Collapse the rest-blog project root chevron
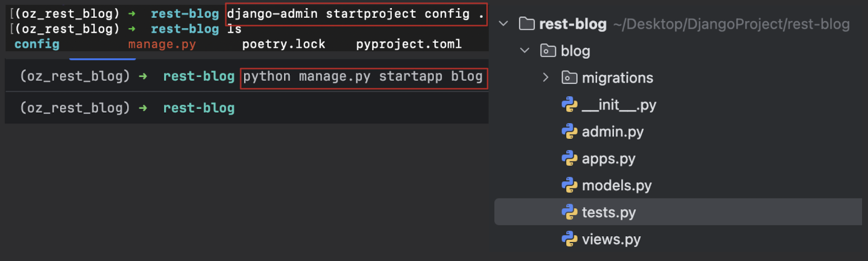868x261 pixels. click(x=504, y=24)
